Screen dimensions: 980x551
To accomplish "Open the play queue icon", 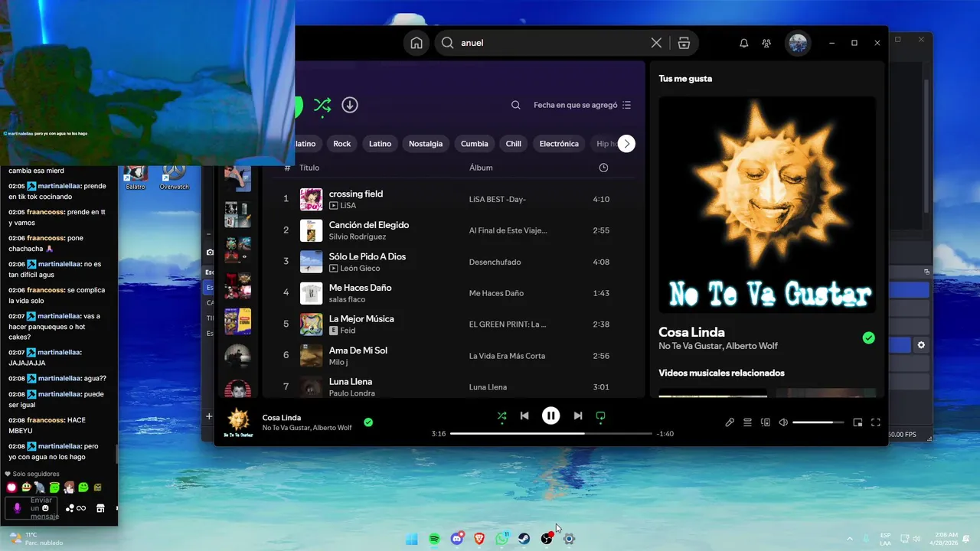I will (x=747, y=422).
